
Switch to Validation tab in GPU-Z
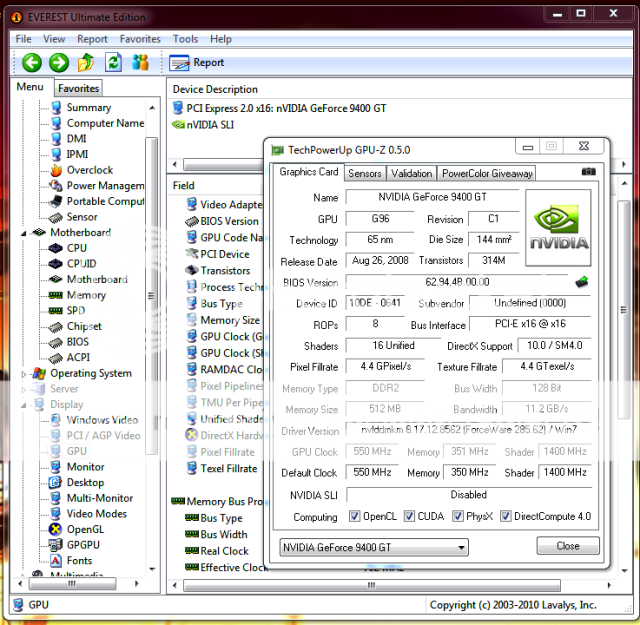click(411, 173)
